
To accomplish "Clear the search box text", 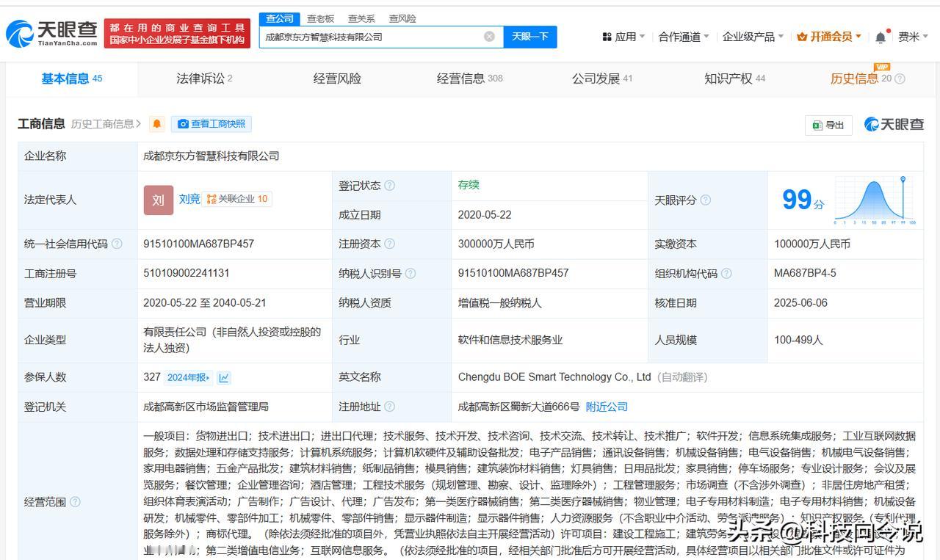I will (x=489, y=37).
